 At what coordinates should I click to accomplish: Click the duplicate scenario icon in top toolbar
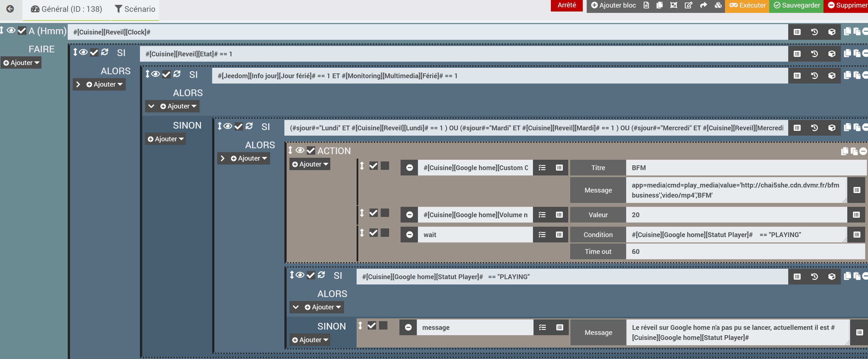[x=659, y=5]
